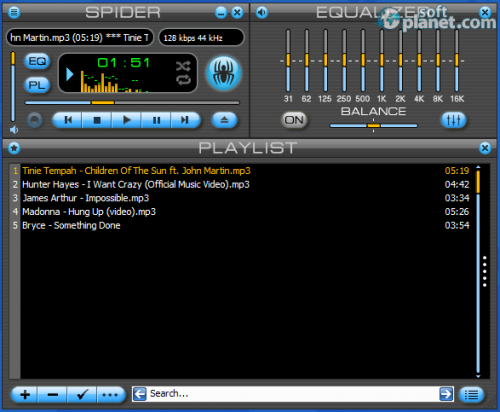Open files with the eject button

pyautogui.click(x=224, y=120)
